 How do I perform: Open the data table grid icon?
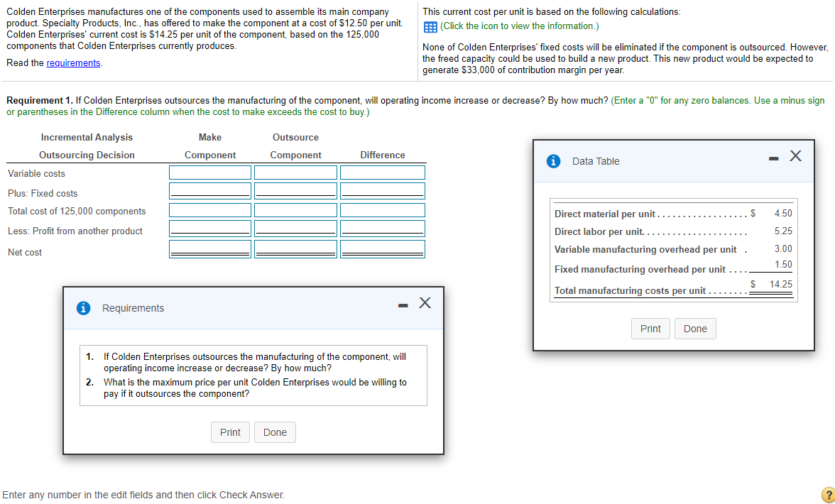point(430,26)
